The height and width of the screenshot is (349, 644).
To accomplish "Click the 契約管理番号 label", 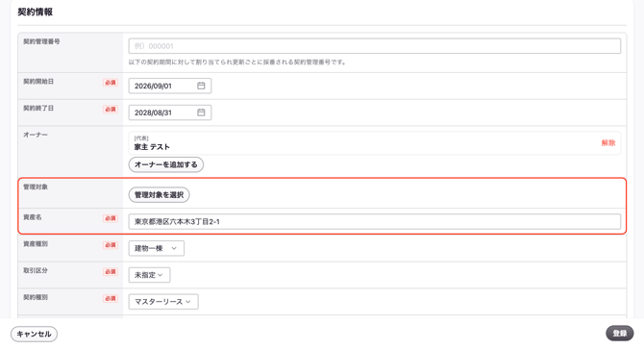I will [x=41, y=42].
